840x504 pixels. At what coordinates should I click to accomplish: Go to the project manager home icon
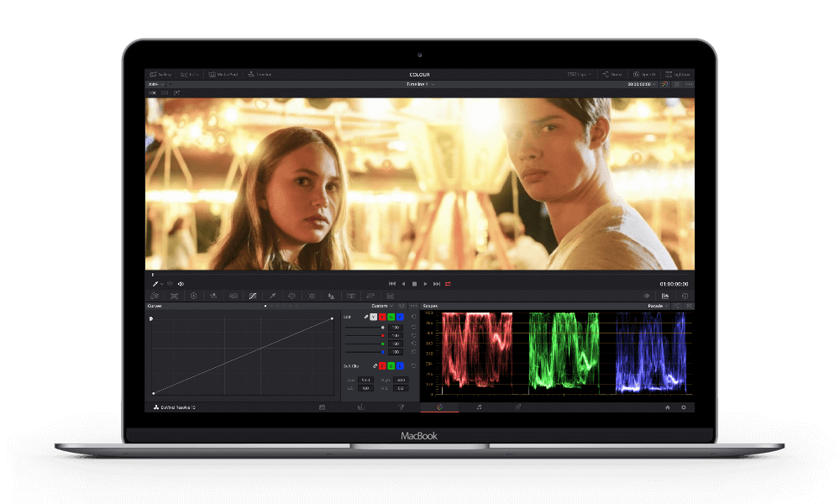(668, 407)
